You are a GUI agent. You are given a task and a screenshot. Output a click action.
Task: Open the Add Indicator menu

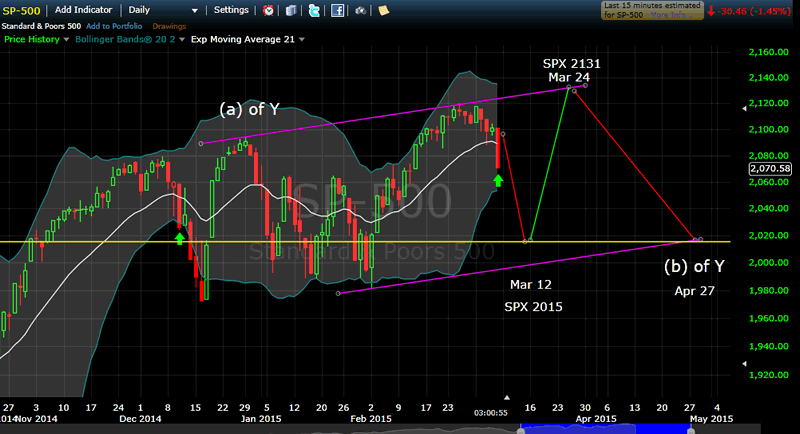pos(83,10)
